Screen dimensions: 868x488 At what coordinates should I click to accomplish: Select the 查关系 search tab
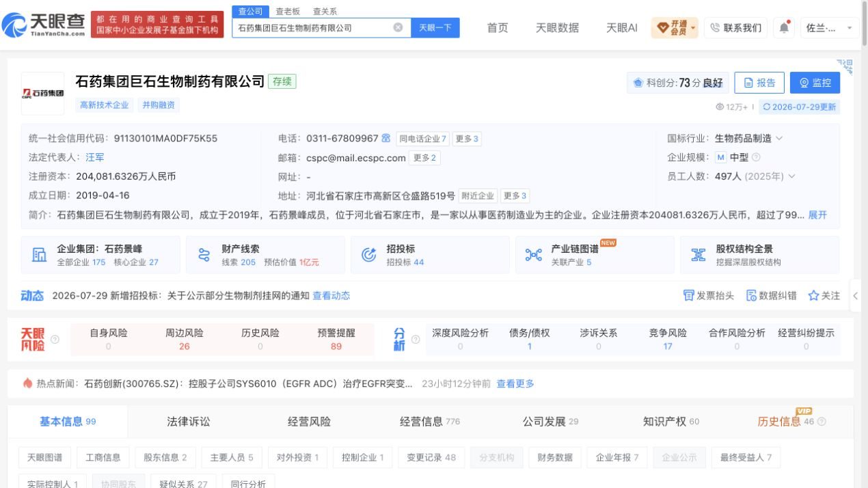325,12
